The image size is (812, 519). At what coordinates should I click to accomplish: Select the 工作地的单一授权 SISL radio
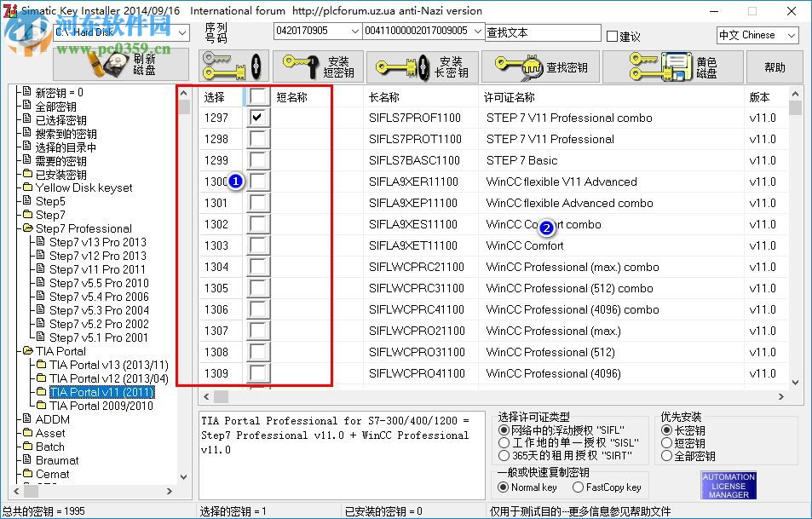pyautogui.click(x=504, y=443)
